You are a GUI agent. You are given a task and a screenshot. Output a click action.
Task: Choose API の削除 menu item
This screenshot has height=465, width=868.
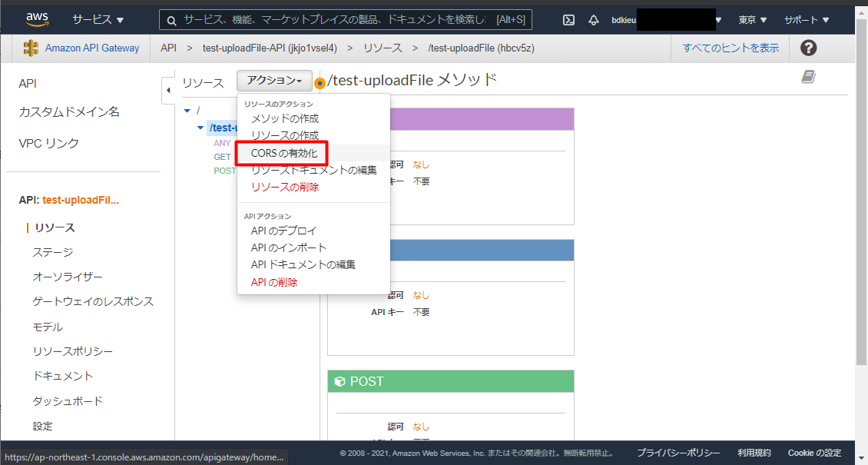coord(274,282)
